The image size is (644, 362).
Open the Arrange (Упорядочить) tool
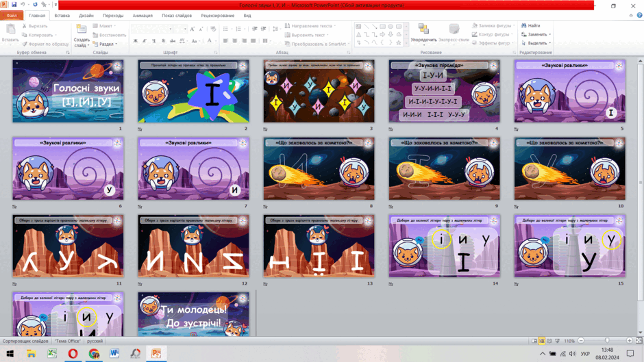[423, 33]
